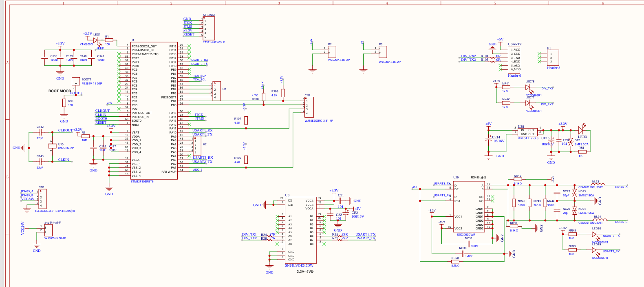This screenshot has width=644, height=287.
Task: Select the P1 Header 3 connector
Action: coord(553,58)
